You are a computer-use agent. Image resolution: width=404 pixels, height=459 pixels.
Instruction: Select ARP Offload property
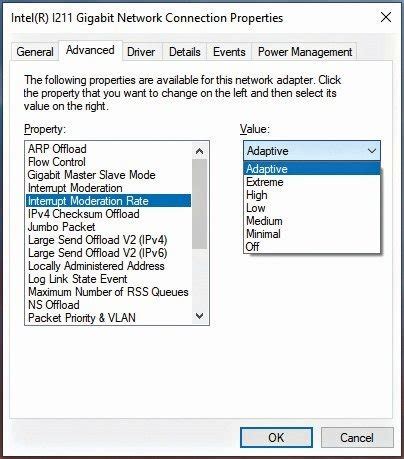pyautogui.click(x=108, y=149)
